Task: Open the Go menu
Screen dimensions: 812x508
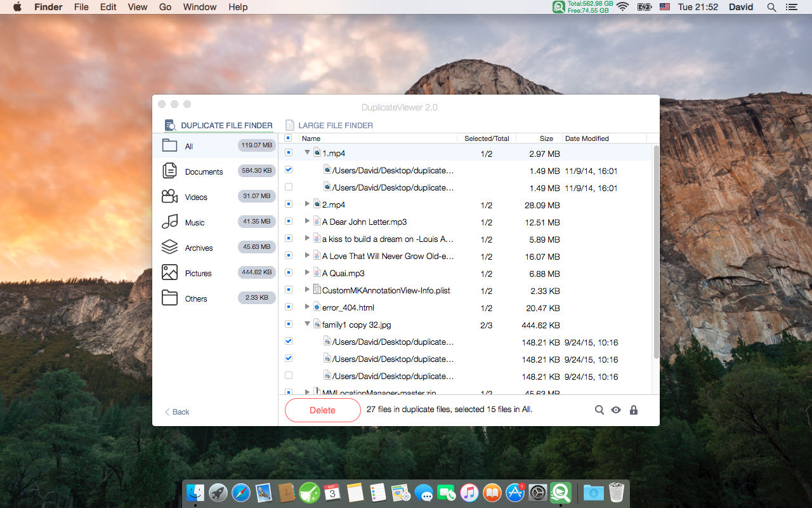Action: coord(166,7)
